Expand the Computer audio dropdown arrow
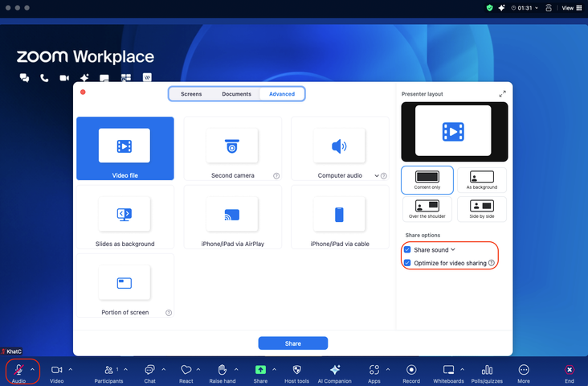This screenshot has width=588, height=386. [377, 175]
